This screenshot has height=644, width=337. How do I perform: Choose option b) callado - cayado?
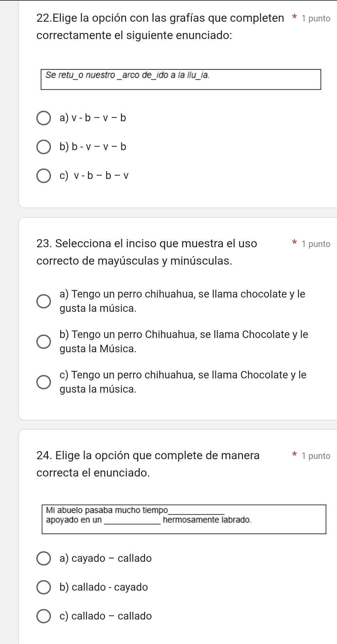(44, 587)
